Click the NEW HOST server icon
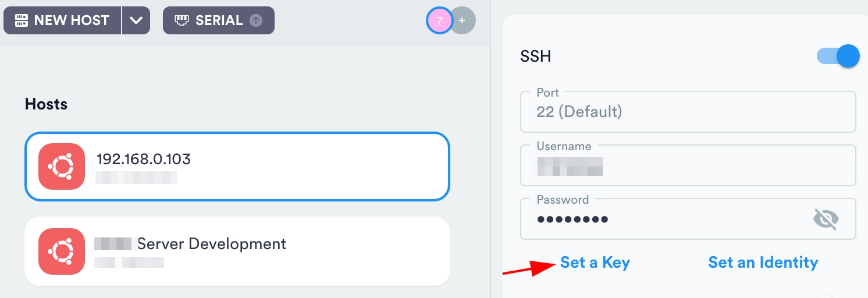The image size is (868, 298). 22,20
